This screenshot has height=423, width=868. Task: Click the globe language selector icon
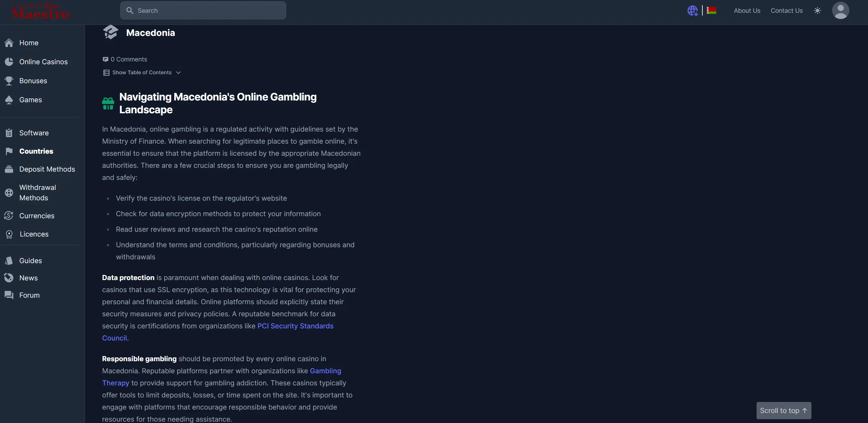click(x=692, y=11)
